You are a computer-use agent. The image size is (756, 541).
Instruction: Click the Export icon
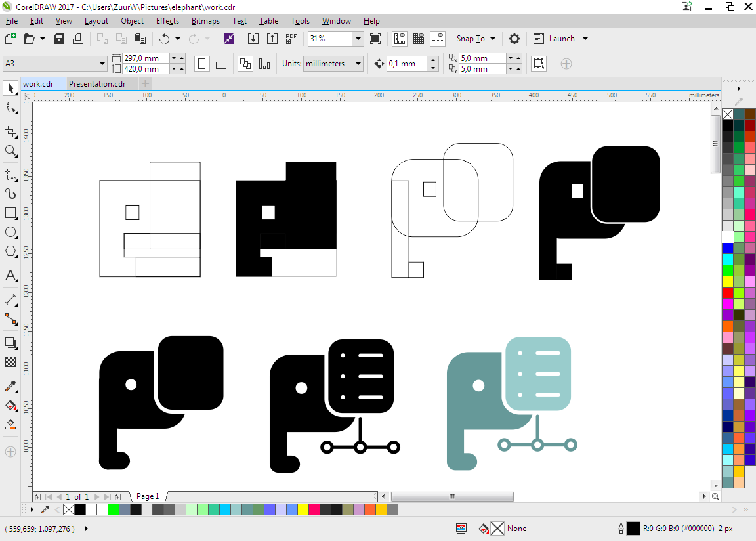(272, 39)
